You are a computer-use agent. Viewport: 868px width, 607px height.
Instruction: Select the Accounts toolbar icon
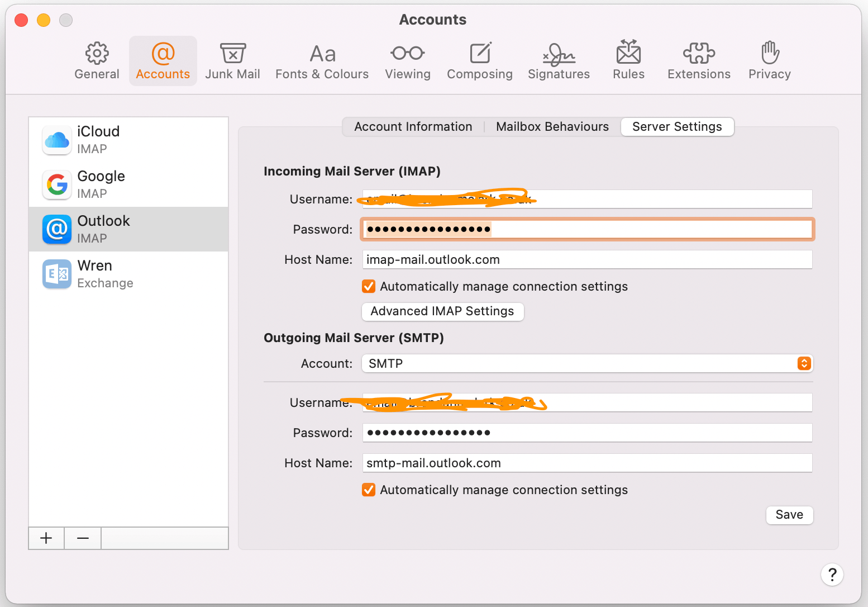[x=163, y=61]
